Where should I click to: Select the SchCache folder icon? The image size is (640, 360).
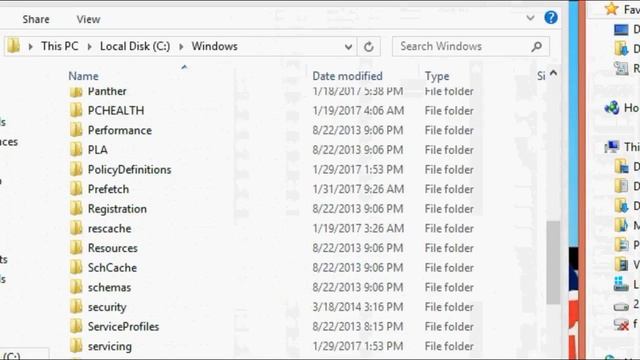76,267
